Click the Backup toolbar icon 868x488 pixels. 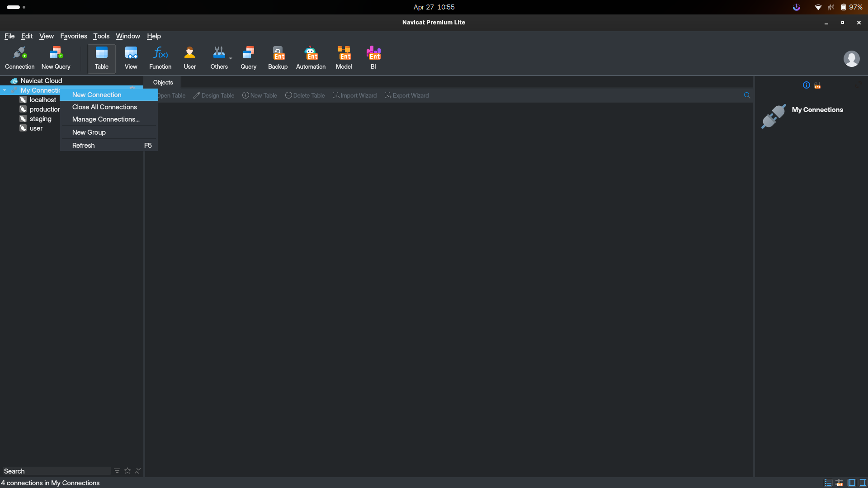click(278, 58)
